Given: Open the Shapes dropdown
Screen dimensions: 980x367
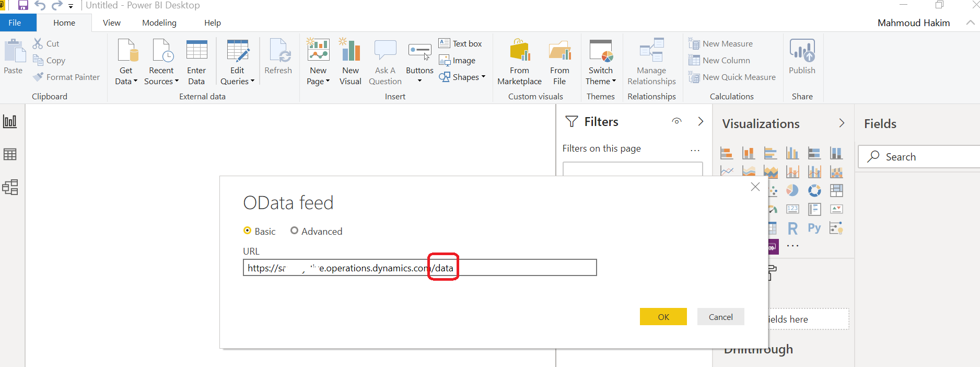Looking at the screenshot, I should [462, 77].
